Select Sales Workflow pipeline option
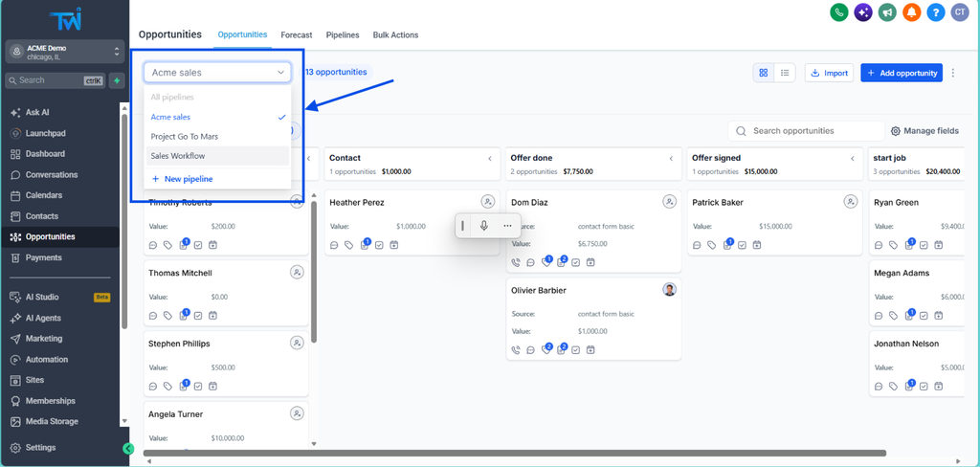This screenshot has height=467, width=980. (x=217, y=156)
